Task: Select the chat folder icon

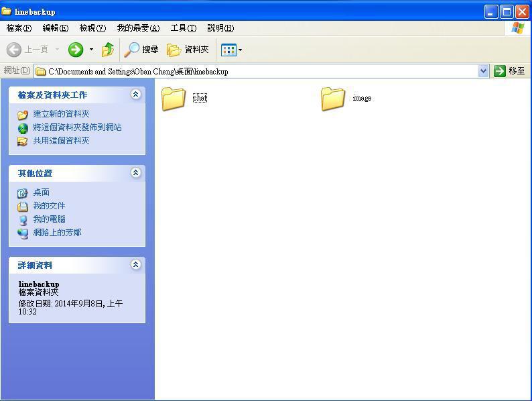Action: [174, 99]
